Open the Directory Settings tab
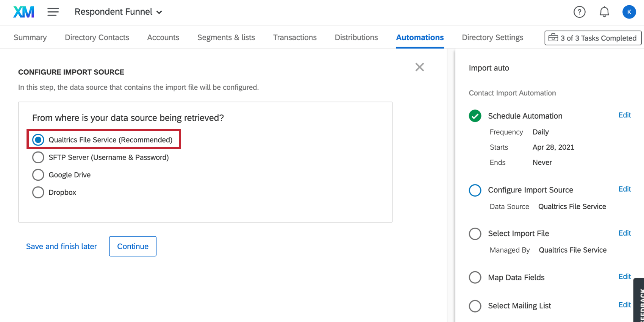This screenshot has width=644, height=322. pyautogui.click(x=492, y=38)
